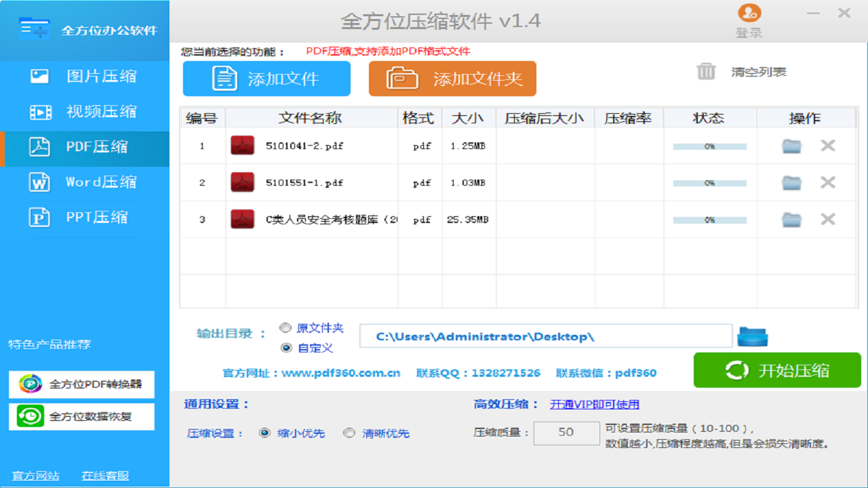Click size cell 25.35MB
Viewport: 868px width, 488px height.
[468, 220]
